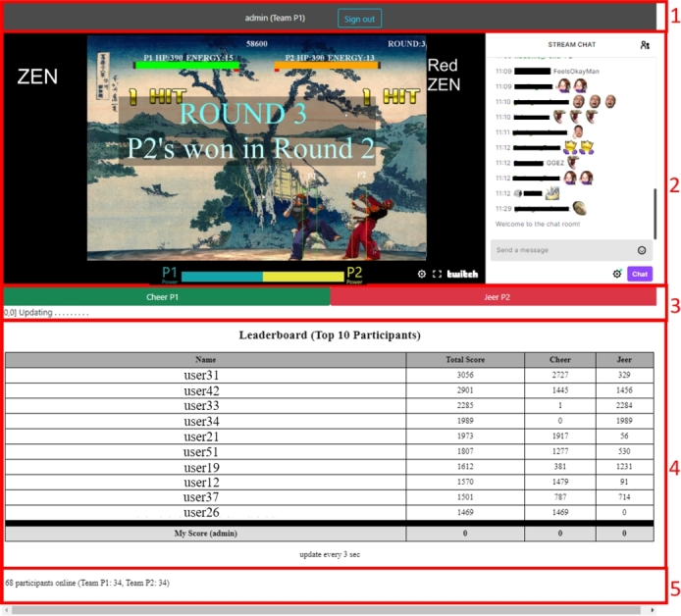681x616 pixels.
Task: Click the Cheer column header
Action: pos(560,359)
